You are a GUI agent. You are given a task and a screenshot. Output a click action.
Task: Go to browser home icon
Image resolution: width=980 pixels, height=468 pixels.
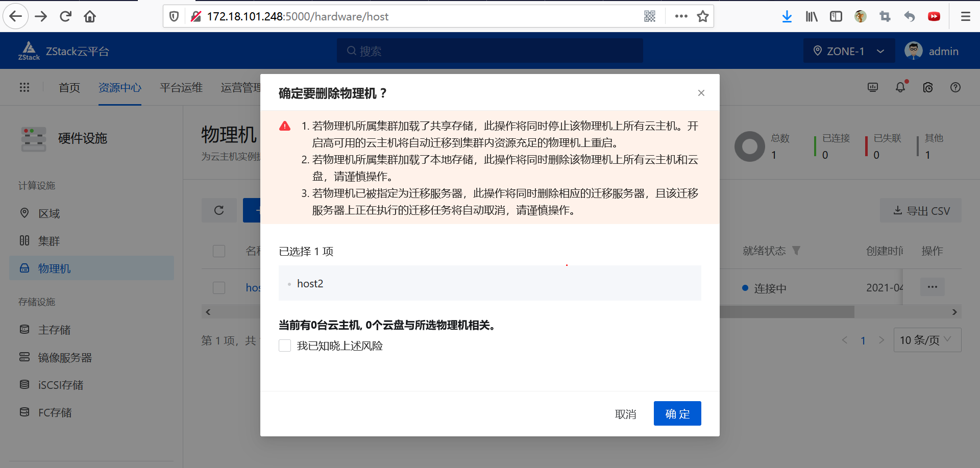[90, 16]
